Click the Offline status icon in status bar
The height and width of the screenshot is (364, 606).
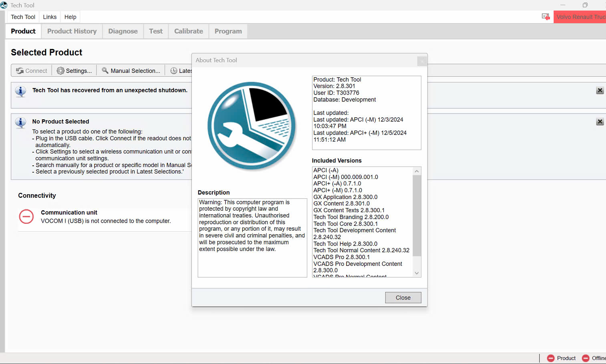point(586,358)
